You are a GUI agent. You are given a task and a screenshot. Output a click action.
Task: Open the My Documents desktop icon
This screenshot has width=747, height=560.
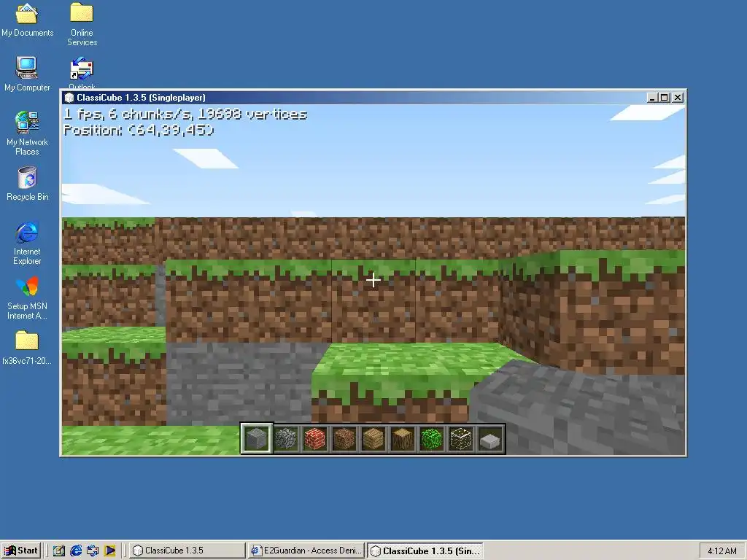pyautogui.click(x=27, y=20)
